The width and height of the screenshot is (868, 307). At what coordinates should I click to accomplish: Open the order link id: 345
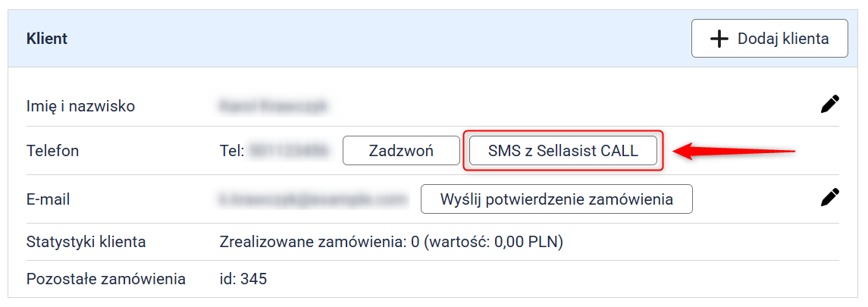(243, 279)
